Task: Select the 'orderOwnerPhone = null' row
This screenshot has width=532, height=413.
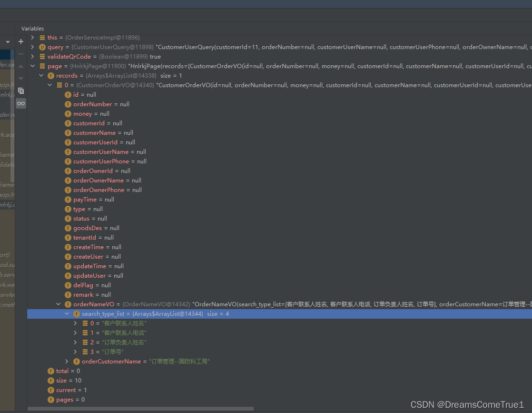Action: (280, 190)
